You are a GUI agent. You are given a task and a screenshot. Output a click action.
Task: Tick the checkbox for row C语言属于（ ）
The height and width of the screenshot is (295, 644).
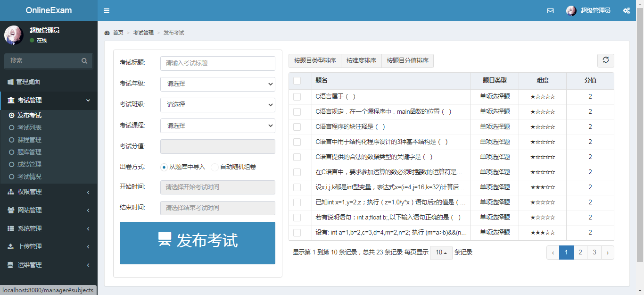click(x=297, y=97)
